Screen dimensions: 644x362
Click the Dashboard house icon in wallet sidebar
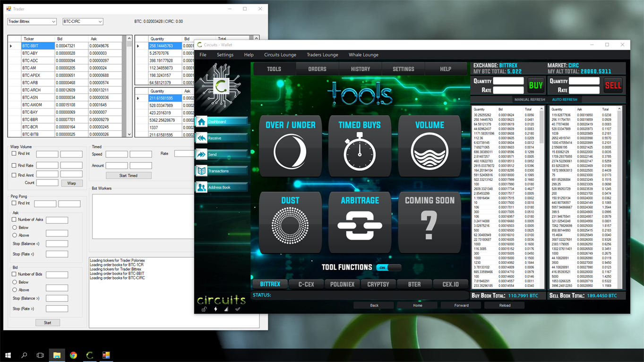(x=202, y=122)
